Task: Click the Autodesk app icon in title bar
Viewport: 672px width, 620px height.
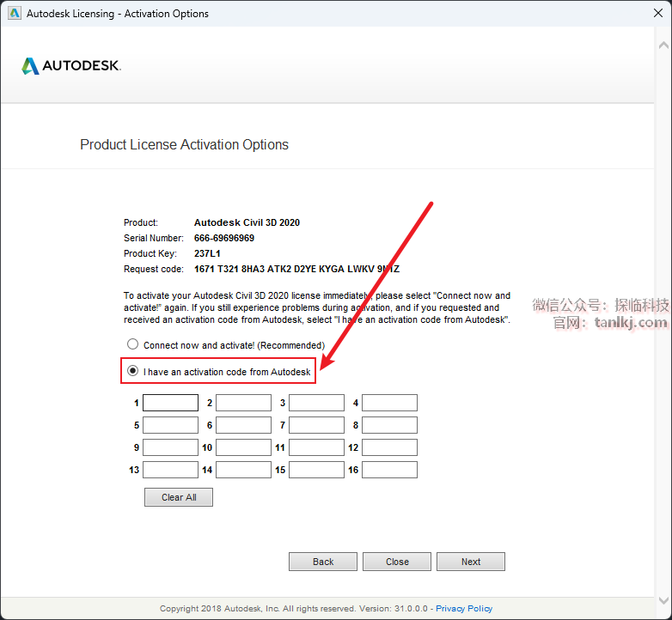Action: pyautogui.click(x=14, y=14)
